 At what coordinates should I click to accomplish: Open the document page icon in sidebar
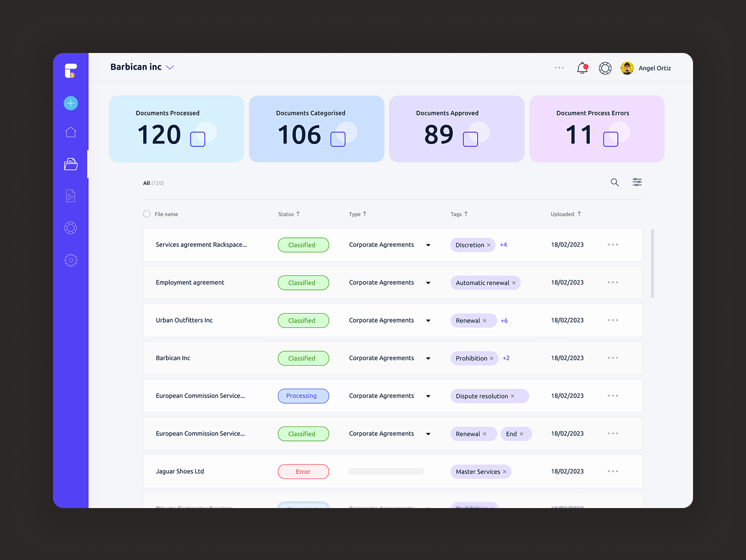point(71,196)
